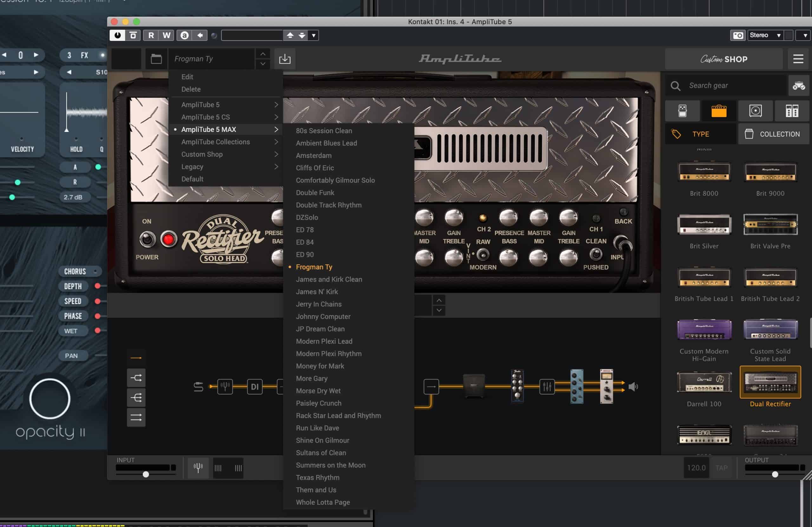Flip the amp POWER toggle switch

[147, 239]
